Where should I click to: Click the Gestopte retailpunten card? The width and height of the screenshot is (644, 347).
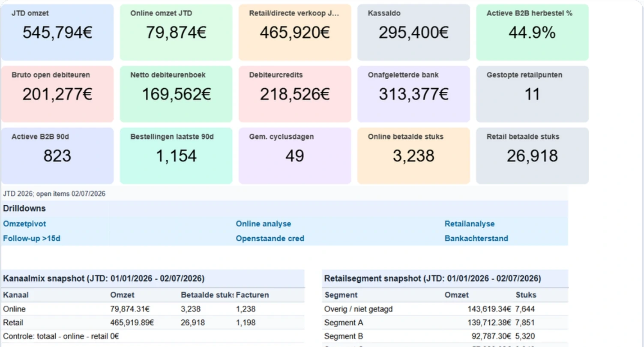coord(532,94)
